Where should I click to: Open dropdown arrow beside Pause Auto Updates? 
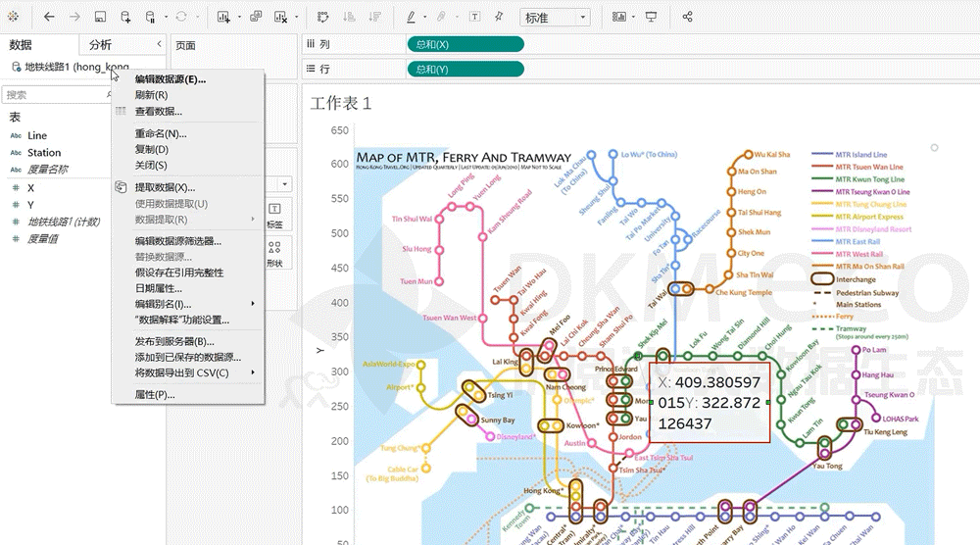pos(166,17)
